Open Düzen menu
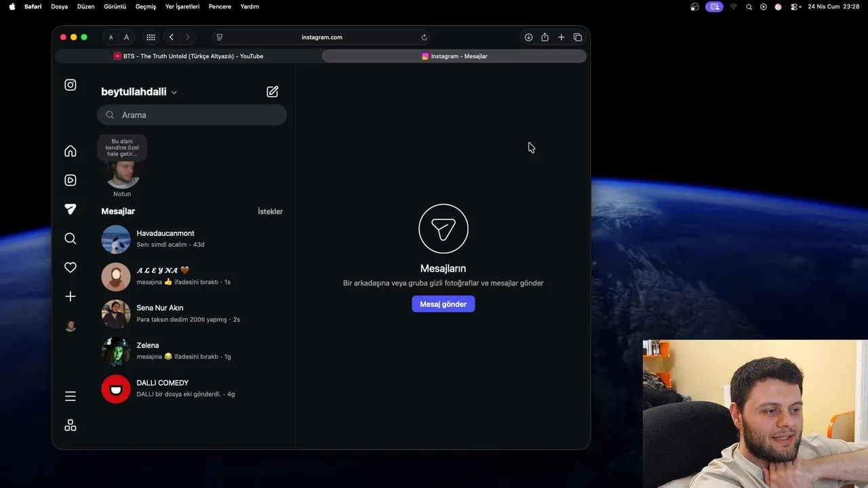The height and width of the screenshot is (488, 868). pyautogui.click(x=86, y=7)
